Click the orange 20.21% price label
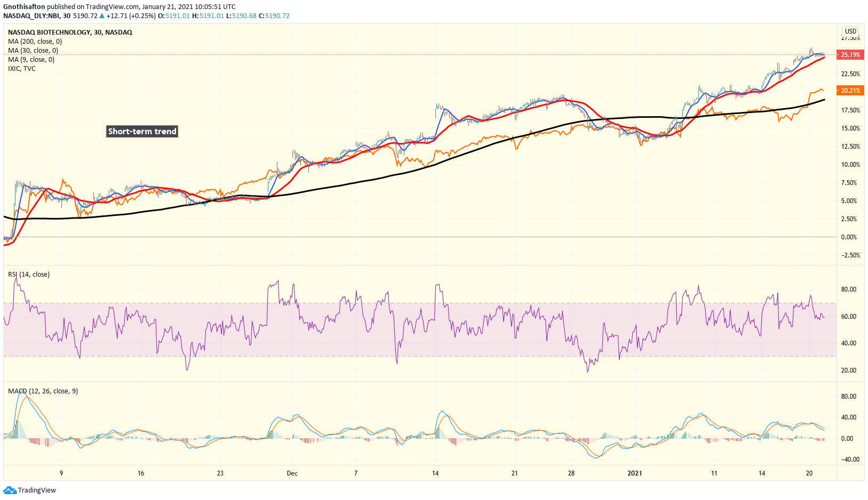 tap(850, 91)
